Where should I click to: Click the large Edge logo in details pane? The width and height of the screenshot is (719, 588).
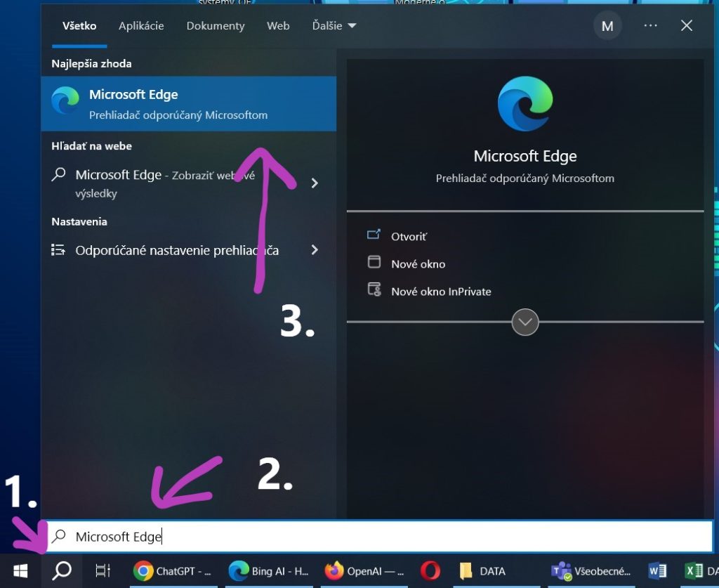pos(525,104)
